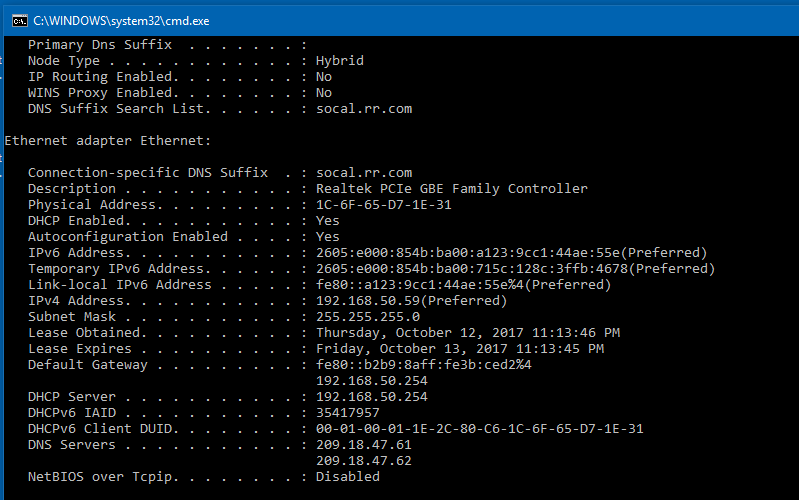Click the Node Type value Hybrid
799x500 pixels.
[339, 61]
